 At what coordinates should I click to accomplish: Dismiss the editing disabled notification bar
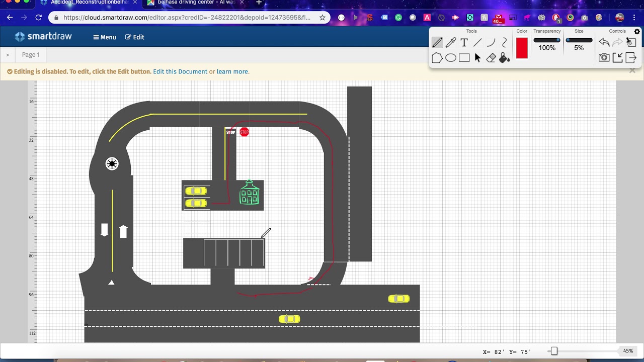point(632,71)
